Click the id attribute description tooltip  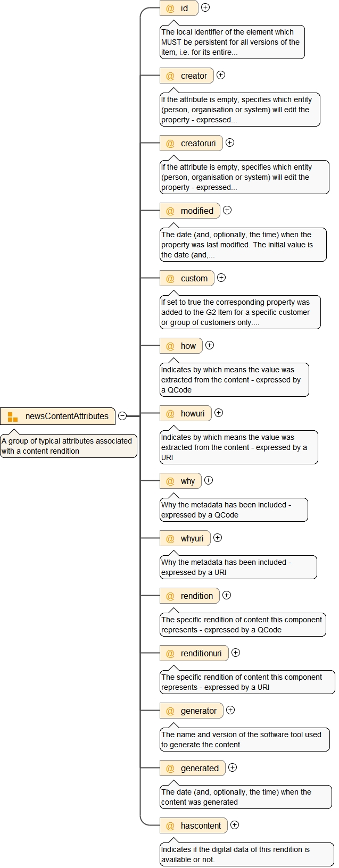point(232,42)
